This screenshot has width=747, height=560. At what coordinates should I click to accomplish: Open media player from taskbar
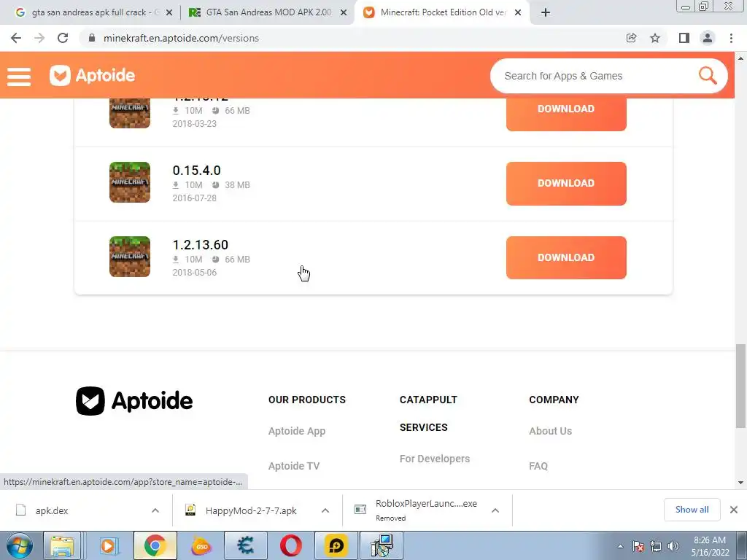[109, 545]
